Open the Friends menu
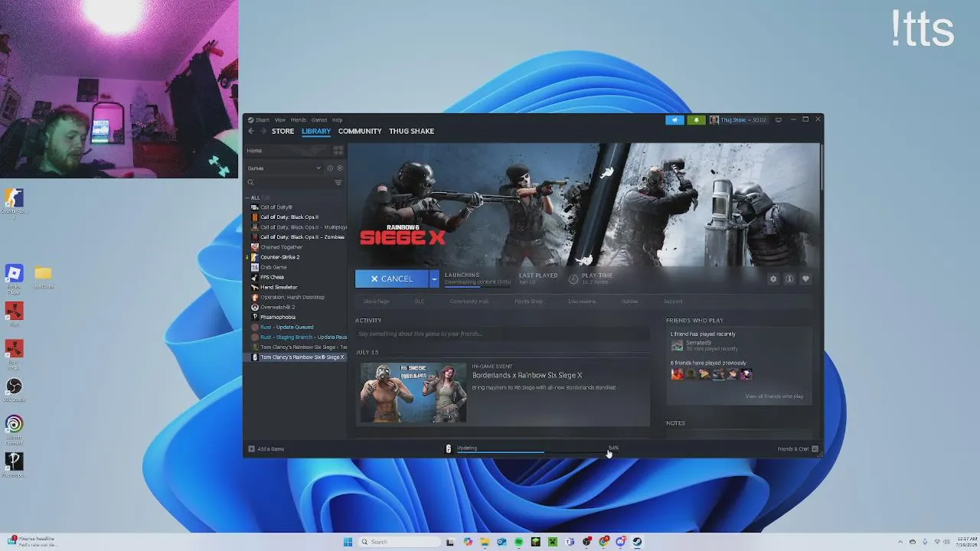This screenshot has width=980, height=551. [298, 120]
